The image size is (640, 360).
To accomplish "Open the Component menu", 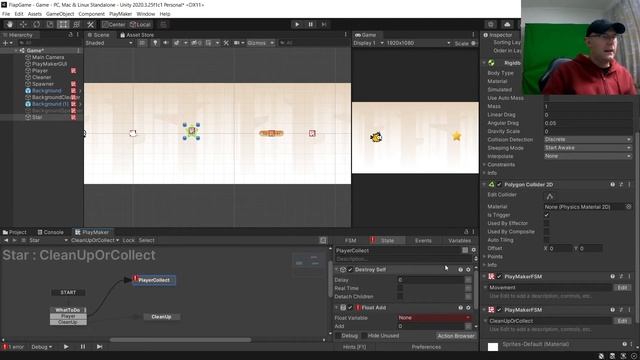I will coord(91,14).
